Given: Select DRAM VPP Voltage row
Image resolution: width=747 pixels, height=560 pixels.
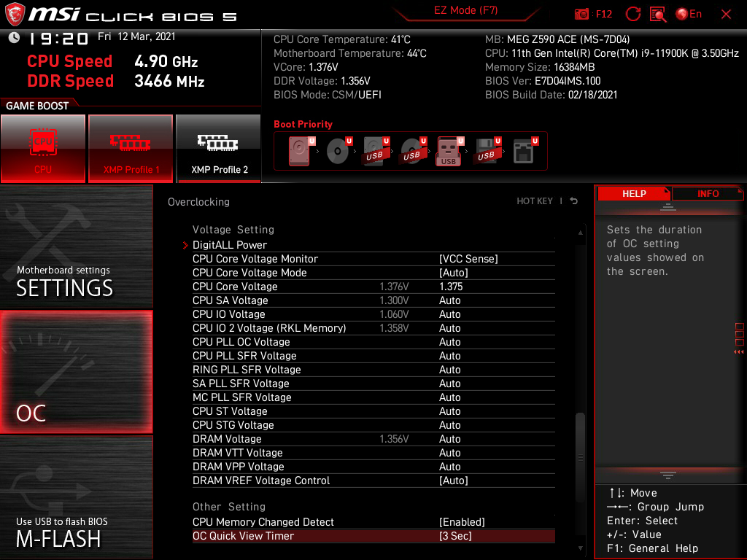Looking at the screenshot, I should tap(373, 467).
